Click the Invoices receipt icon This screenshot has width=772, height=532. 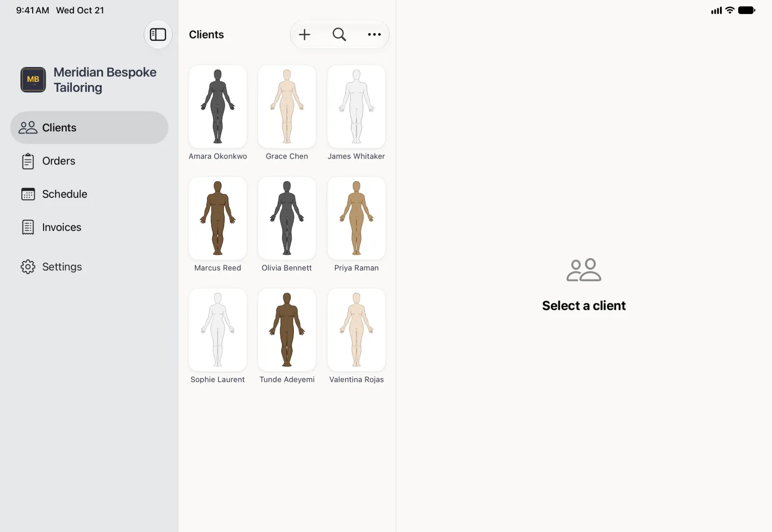pos(28,227)
